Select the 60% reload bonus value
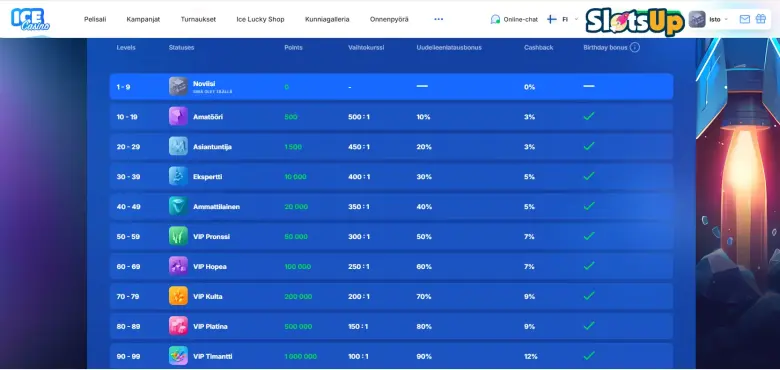780x370 pixels. coord(424,267)
